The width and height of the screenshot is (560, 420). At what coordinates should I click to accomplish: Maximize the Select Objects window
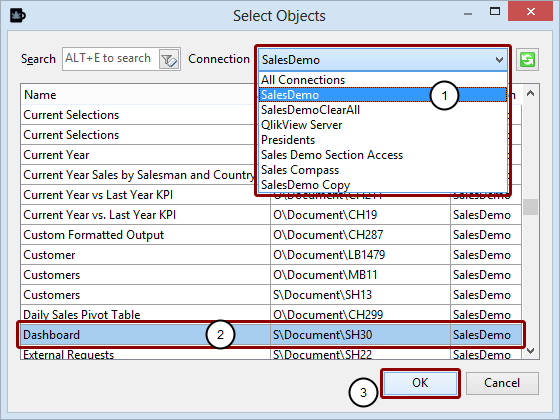click(495, 12)
